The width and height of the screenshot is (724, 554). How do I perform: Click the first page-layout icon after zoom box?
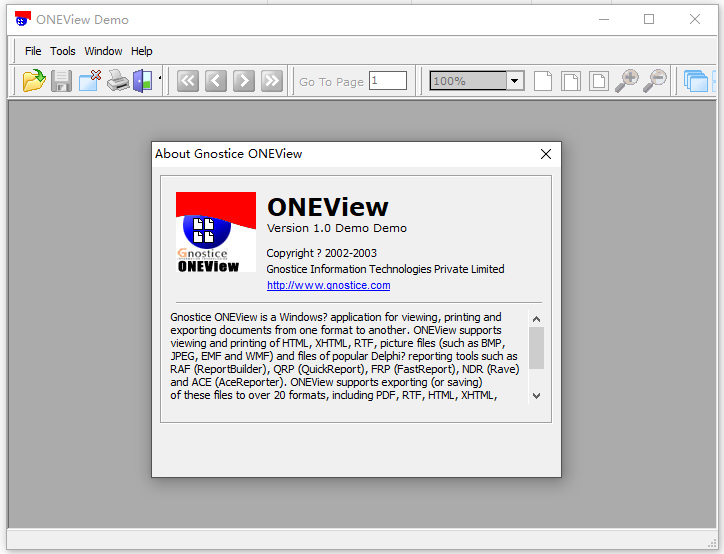(543, 81)
